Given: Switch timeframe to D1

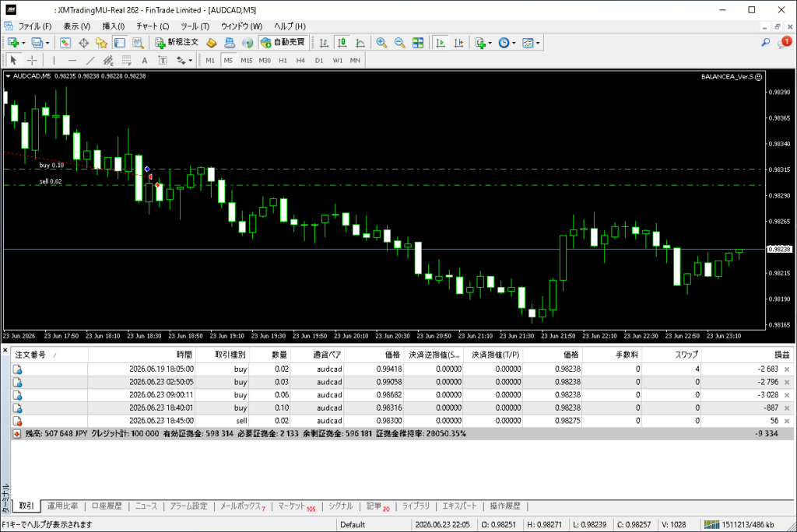Looking at the screenshot, I should click(x=318, y=61).
